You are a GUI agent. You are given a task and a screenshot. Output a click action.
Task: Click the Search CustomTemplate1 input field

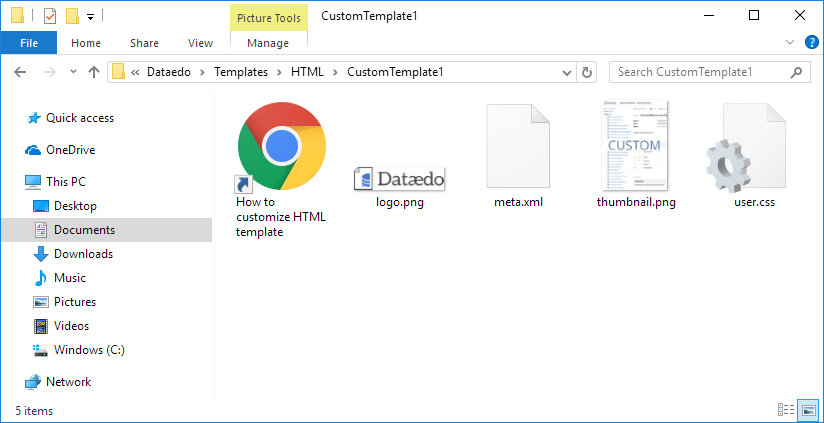(698, 72)
